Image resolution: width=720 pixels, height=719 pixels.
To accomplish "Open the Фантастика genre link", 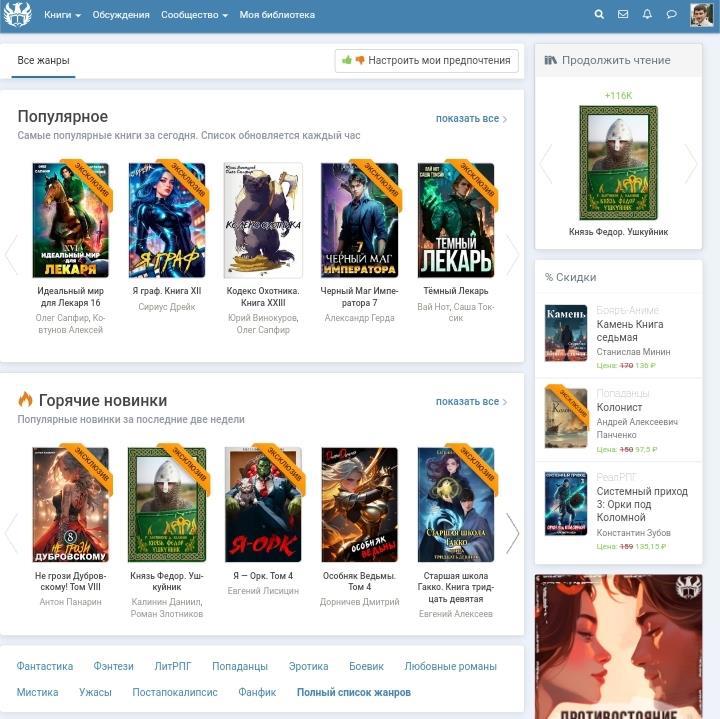I will pyautogui.click(x=45, y=666).
